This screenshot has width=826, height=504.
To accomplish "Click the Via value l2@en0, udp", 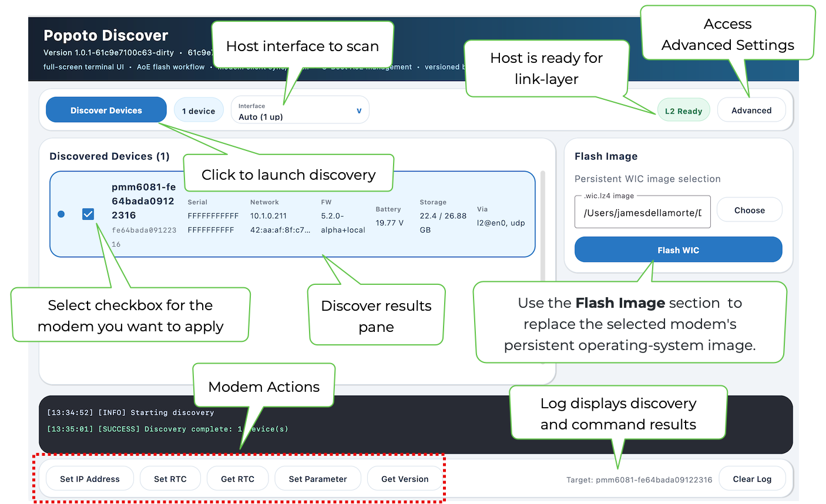I will pos(501,223).
